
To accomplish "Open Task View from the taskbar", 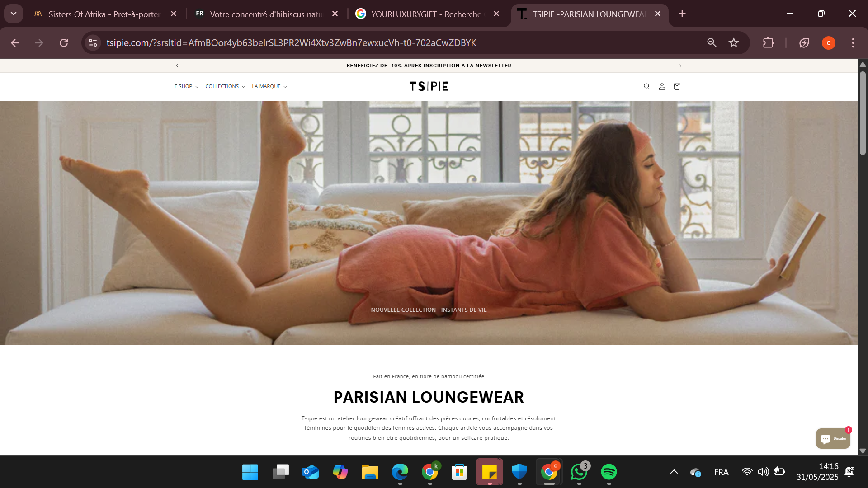I will pyautogui.click(x=280, y=472).
